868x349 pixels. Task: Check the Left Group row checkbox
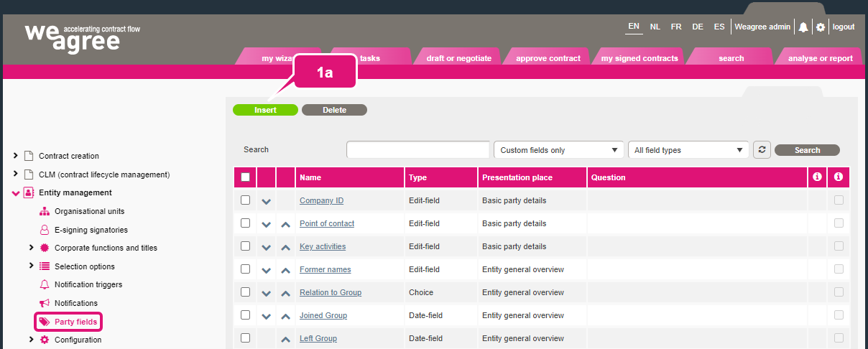pos(245,338)
